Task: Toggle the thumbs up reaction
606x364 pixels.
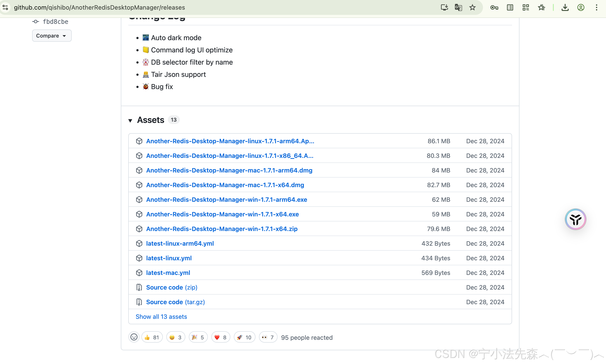Action: click(152, 337)
